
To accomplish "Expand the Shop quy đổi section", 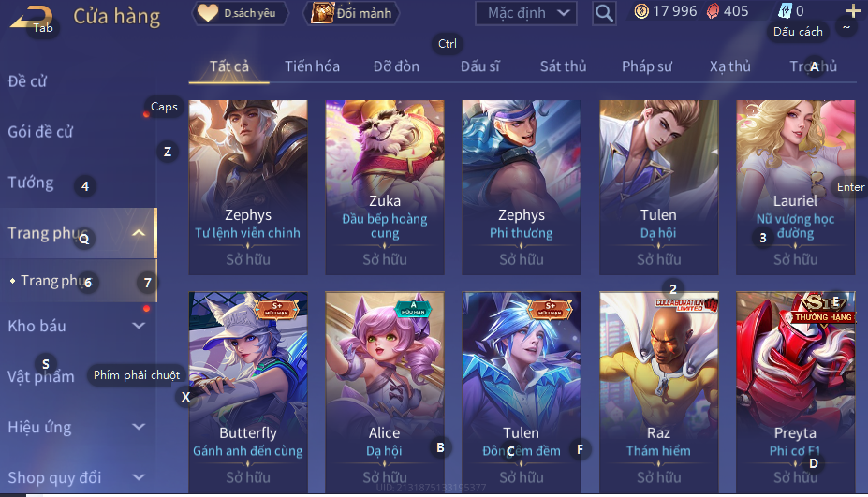I will tap(139, 477).
